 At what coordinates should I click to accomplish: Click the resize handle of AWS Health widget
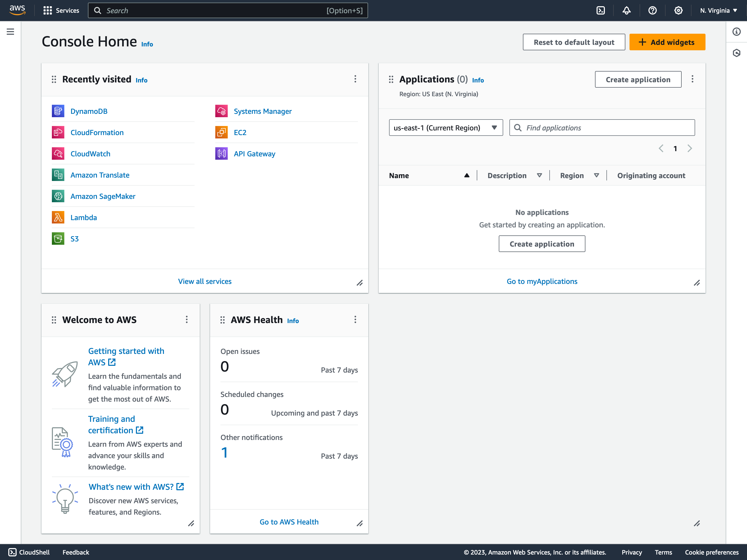[360, 523]
